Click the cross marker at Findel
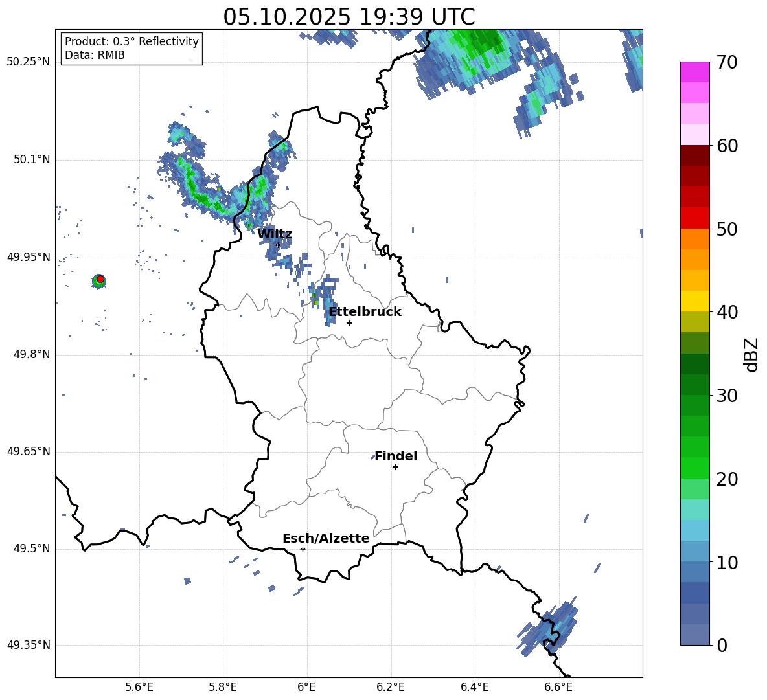767x700 pixels. click(x=395, y=468)
